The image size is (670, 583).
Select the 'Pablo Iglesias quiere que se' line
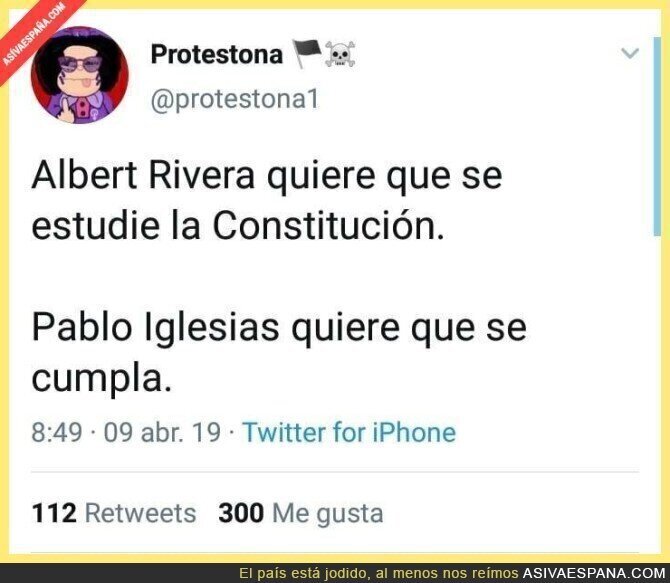coord(279,328)
